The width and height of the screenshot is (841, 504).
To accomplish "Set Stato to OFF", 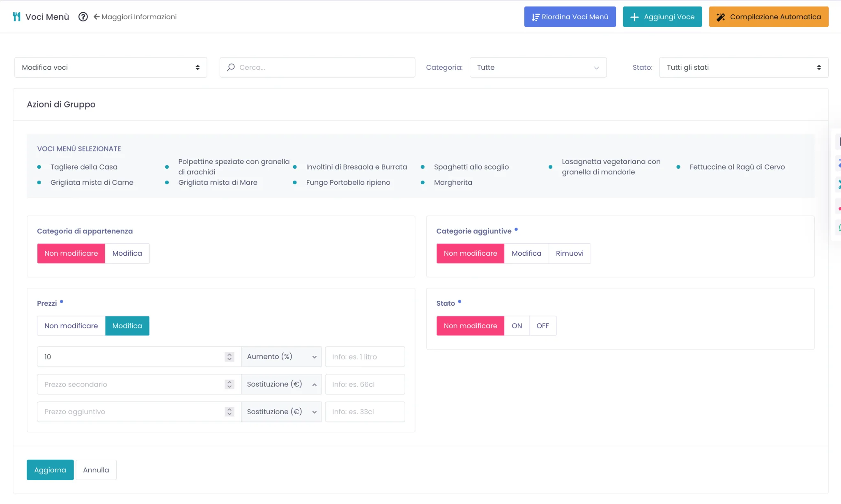I will (x=542, y=326).
